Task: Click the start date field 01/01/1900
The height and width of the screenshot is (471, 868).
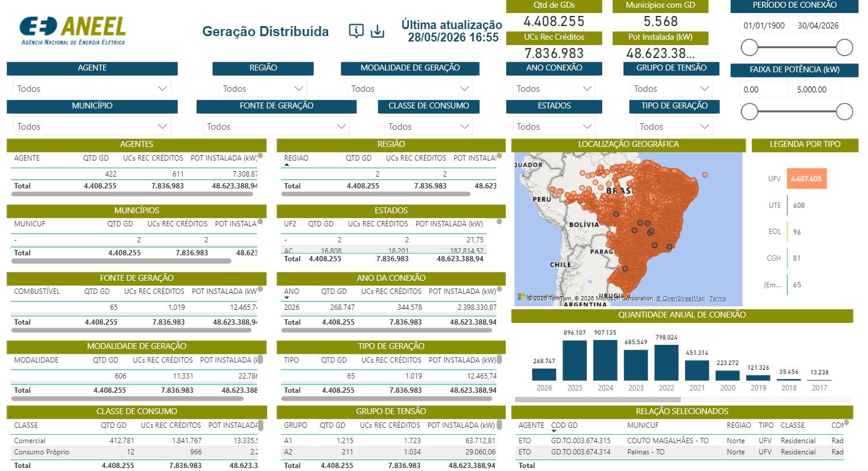Action: [764, 25]
